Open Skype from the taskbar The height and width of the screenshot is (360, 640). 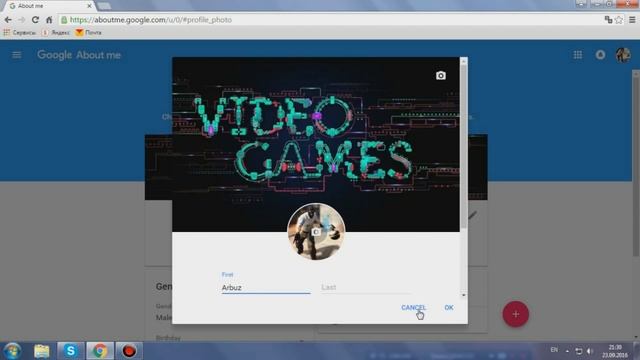(x=71, y=351)
